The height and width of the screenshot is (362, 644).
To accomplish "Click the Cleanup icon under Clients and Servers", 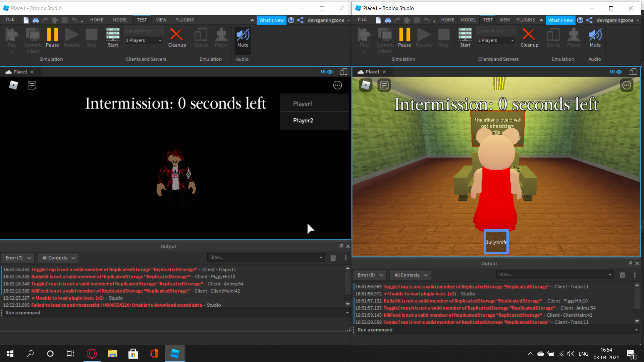I will (177, 37).
